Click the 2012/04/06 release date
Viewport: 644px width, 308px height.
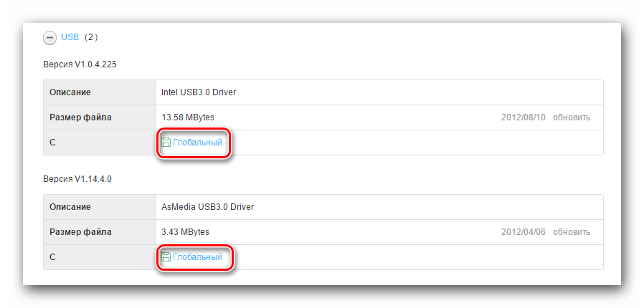click(x=523, y=232)
